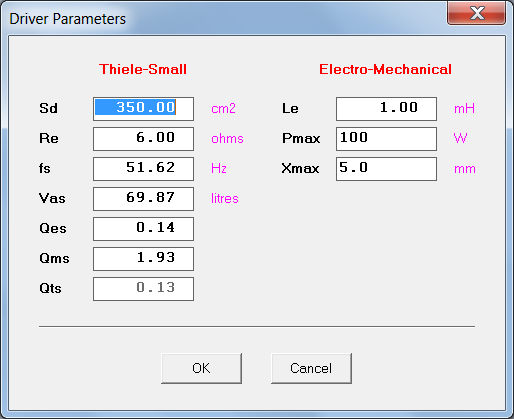Click the fs label
514x419 pixels.
coord(45,168)
